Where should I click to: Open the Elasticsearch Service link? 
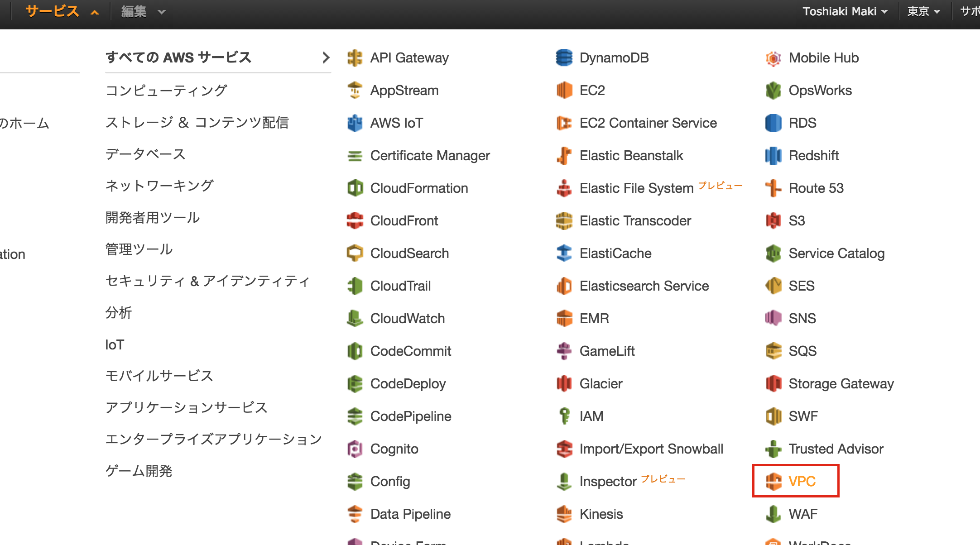pos(644,286)
